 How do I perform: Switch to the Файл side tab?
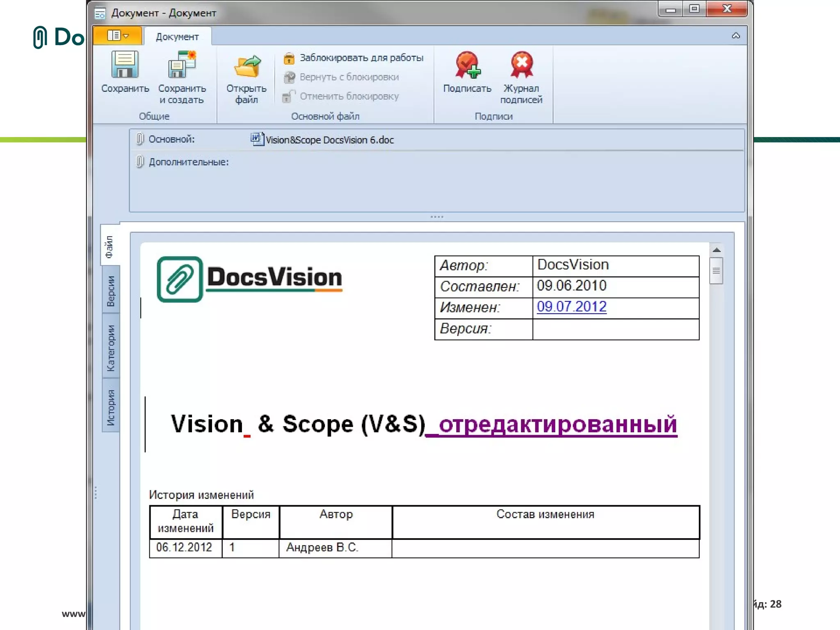tap(110, 246)
